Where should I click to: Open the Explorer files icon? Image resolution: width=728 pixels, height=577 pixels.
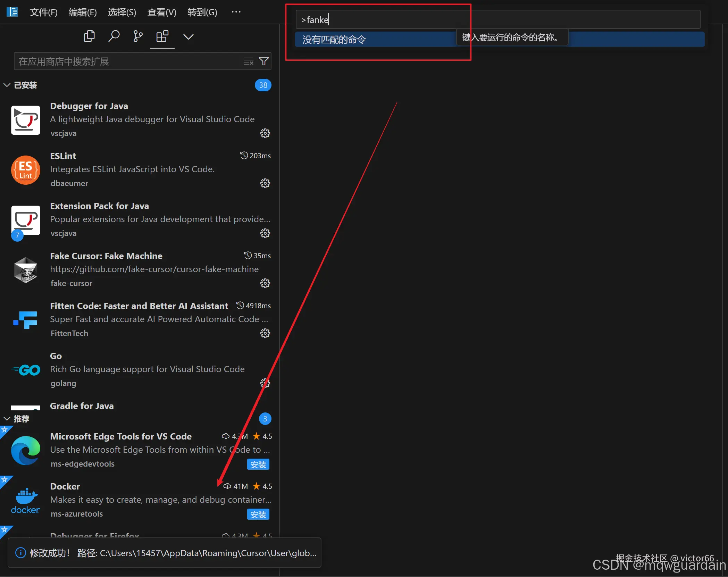coord(89,36)
